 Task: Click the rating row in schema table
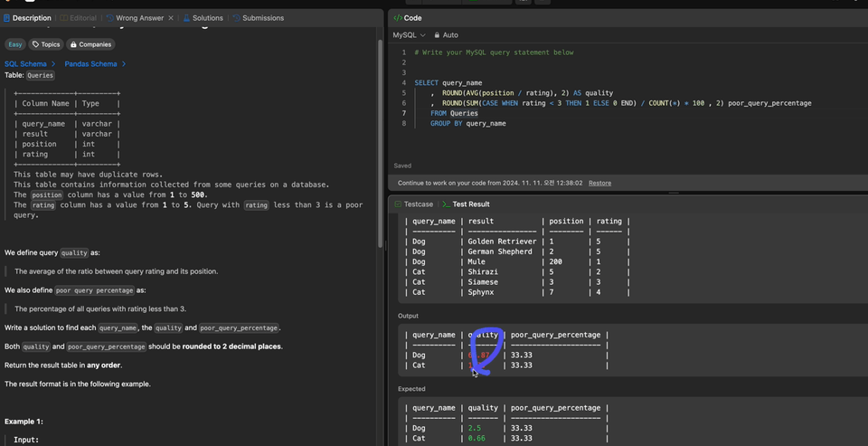click(67, 154)
